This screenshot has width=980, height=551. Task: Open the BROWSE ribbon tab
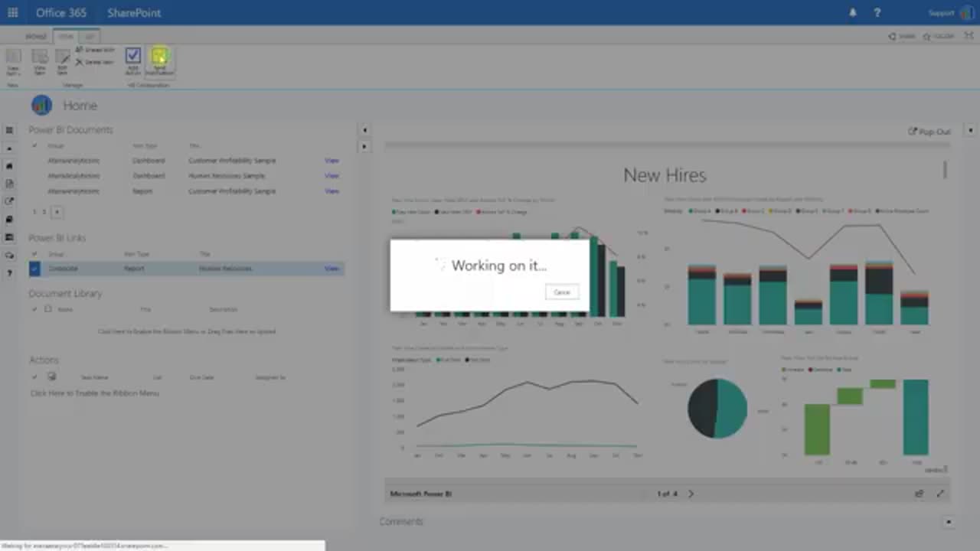[35, 36]
